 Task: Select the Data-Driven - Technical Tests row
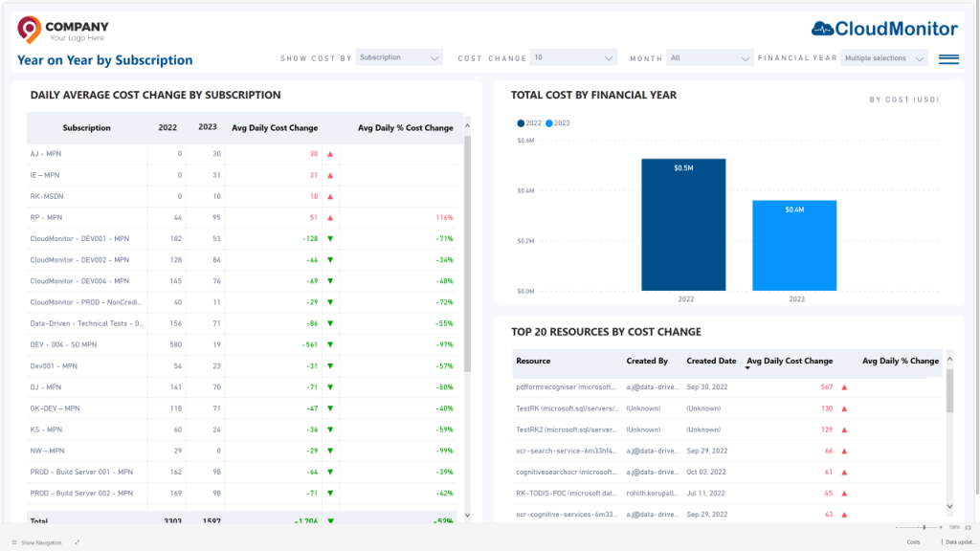242,323
